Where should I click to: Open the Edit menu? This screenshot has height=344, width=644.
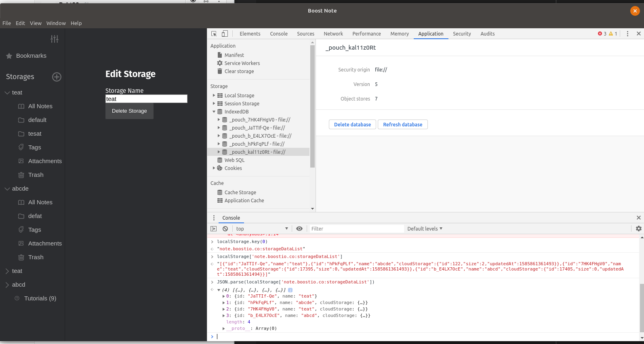pos(20,23)
